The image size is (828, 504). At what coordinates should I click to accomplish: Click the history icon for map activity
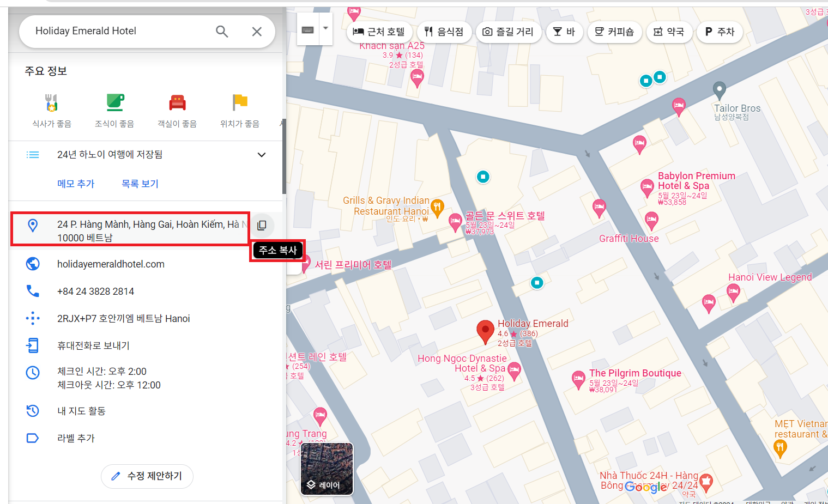tap(33, 411)
